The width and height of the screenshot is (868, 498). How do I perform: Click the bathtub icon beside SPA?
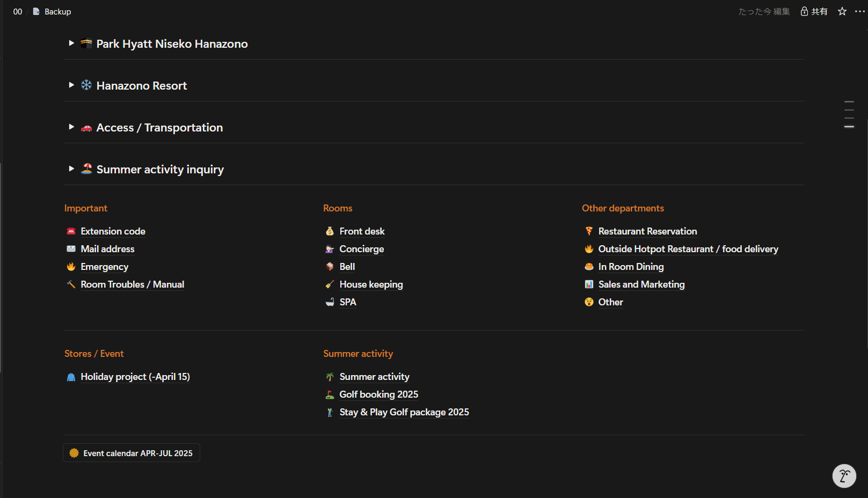coord(330,302)
